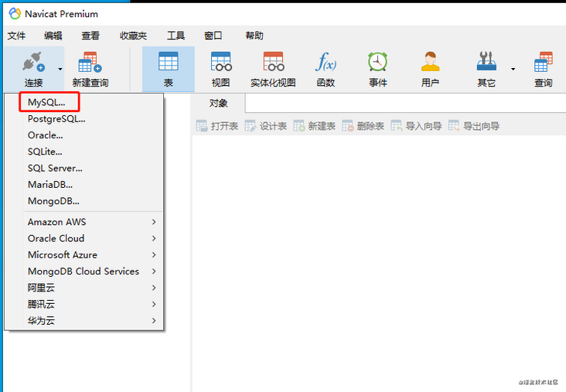Choose PostgreSQL... from connection menu
The height and width of the screenshot is (392, 566).
(56, 119)
